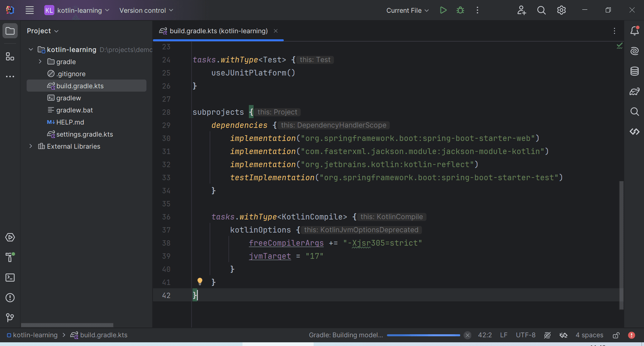
Task: Open editor tab options menu
Action: click(614, 31)
